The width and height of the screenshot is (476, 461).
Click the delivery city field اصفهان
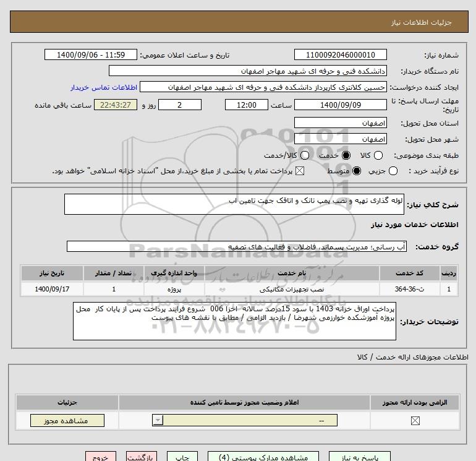click(340, 139)
